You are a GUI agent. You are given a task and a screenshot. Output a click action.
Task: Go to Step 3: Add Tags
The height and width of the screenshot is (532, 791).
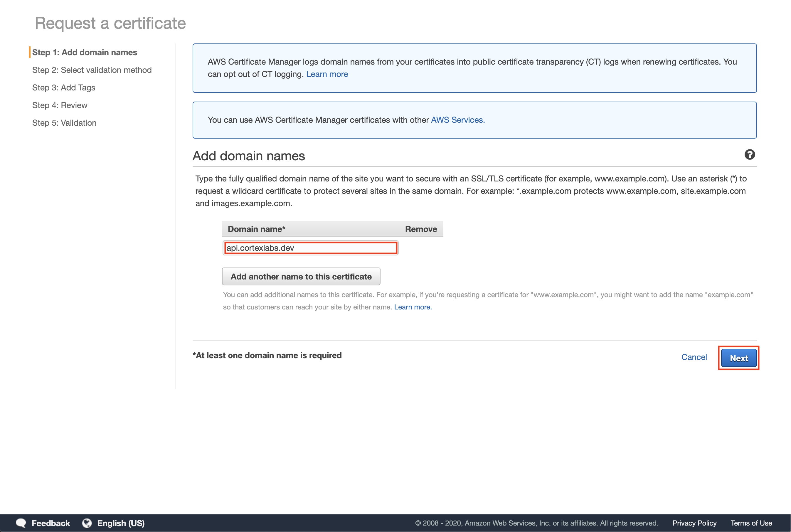pyautogui.click(x=63, y=87)
